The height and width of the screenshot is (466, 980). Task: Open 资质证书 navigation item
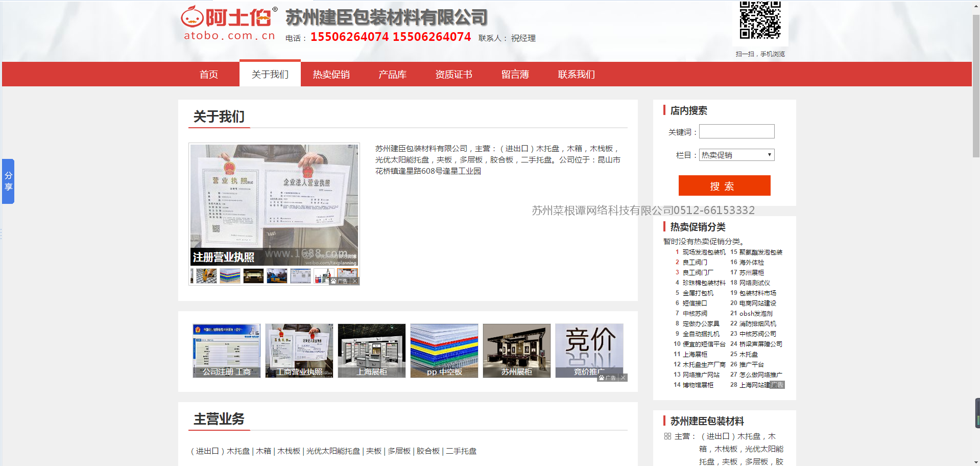(x=454, y=75)
